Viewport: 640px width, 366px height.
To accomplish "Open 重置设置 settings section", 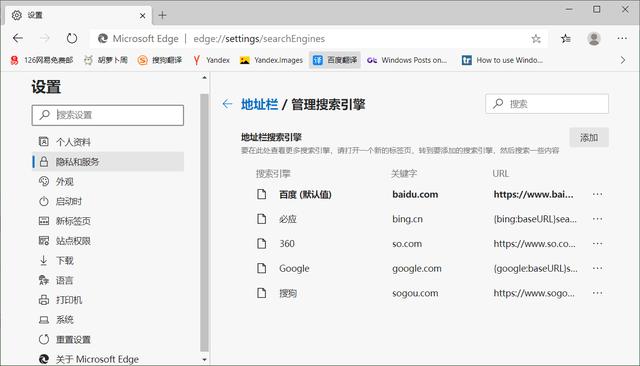I will pos(108,339).
